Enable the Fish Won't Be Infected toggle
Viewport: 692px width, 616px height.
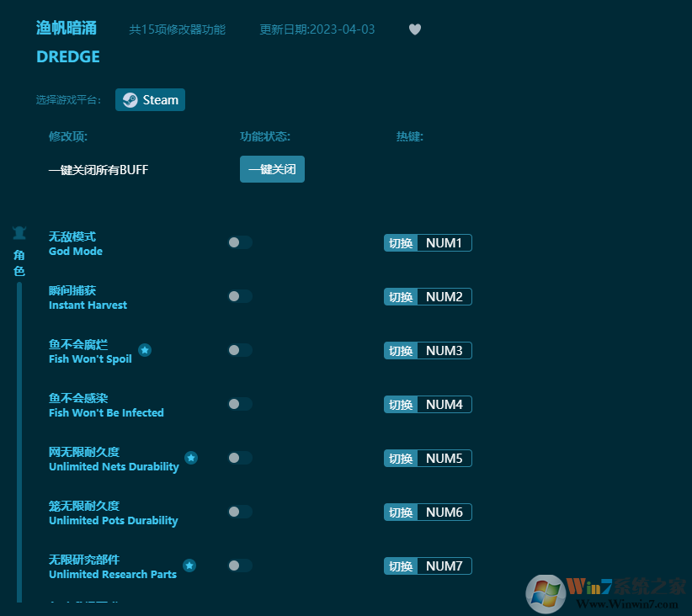pos(240,404)
